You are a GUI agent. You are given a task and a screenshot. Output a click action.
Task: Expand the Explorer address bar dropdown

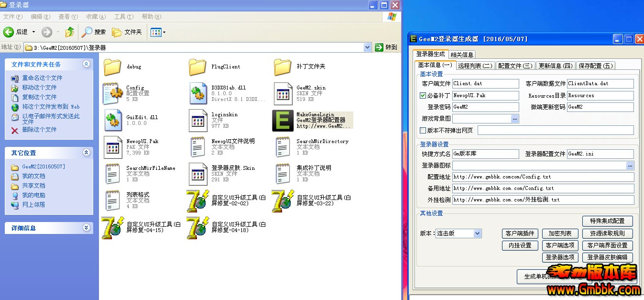pos(367,47)
